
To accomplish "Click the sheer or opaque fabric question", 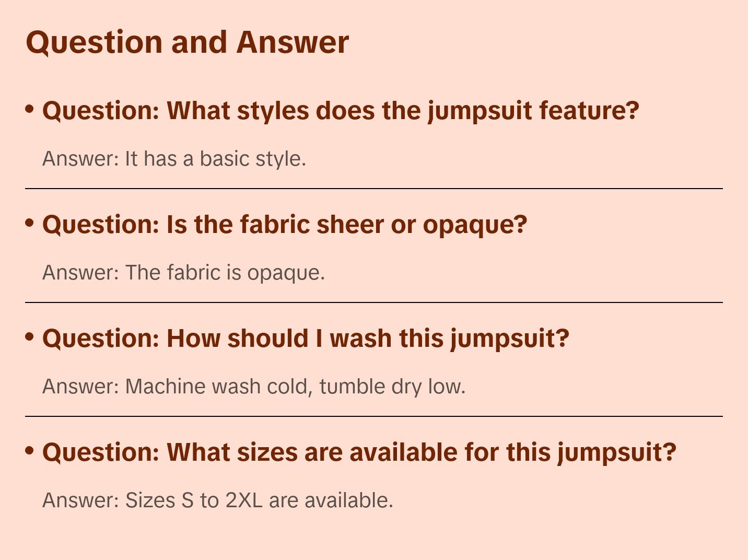I will 285,225.
